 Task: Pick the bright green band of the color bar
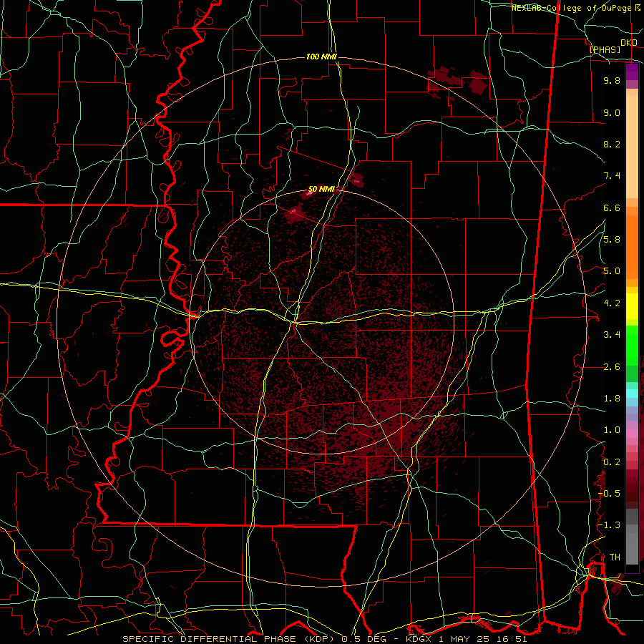click(632, 346)
